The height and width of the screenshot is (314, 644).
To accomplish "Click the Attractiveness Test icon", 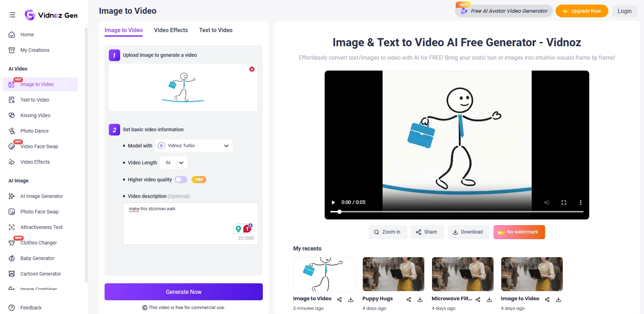I will pyautogui.click(x=12, y=227).
